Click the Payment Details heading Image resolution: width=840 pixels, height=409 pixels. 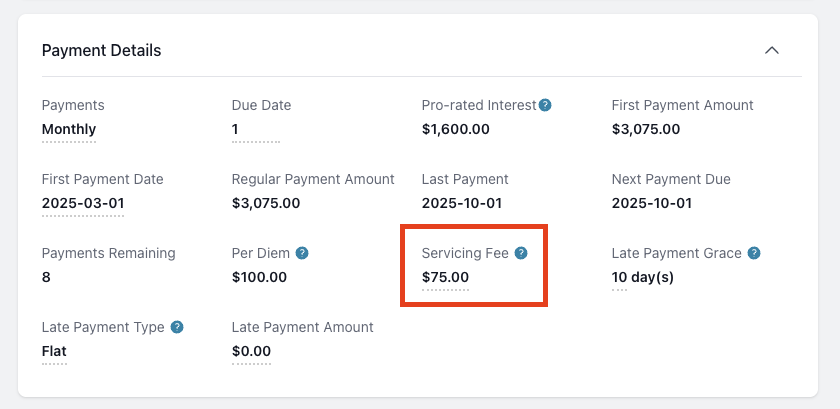[101, 50]
